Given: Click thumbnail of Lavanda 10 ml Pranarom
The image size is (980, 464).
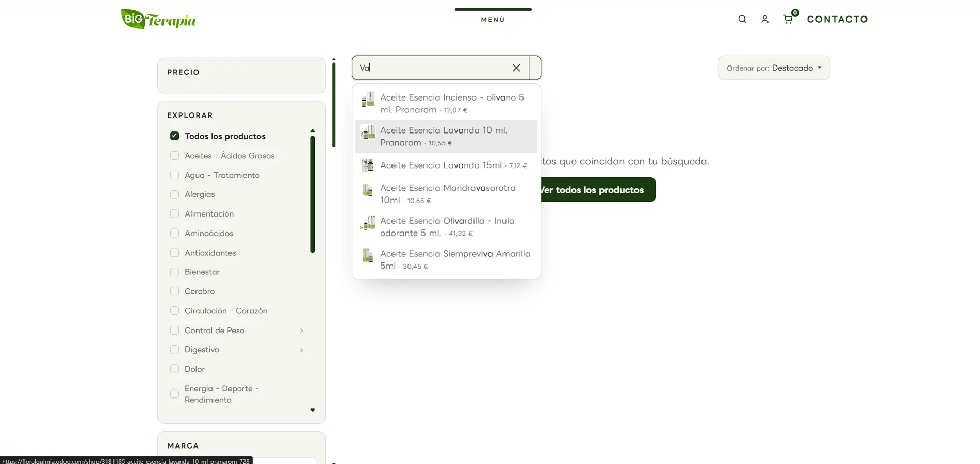Looking at the screenshot, I should click(368, 132).
